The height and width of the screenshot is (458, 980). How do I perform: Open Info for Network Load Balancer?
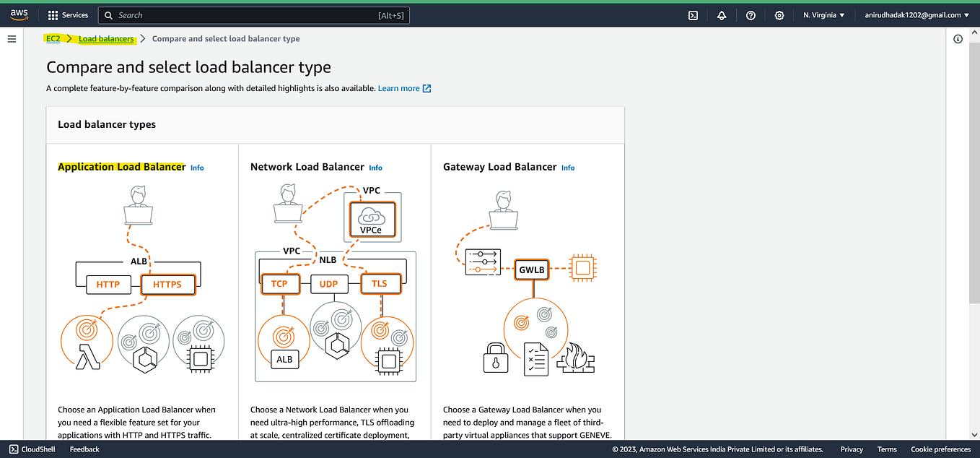[x=375, y=168]
